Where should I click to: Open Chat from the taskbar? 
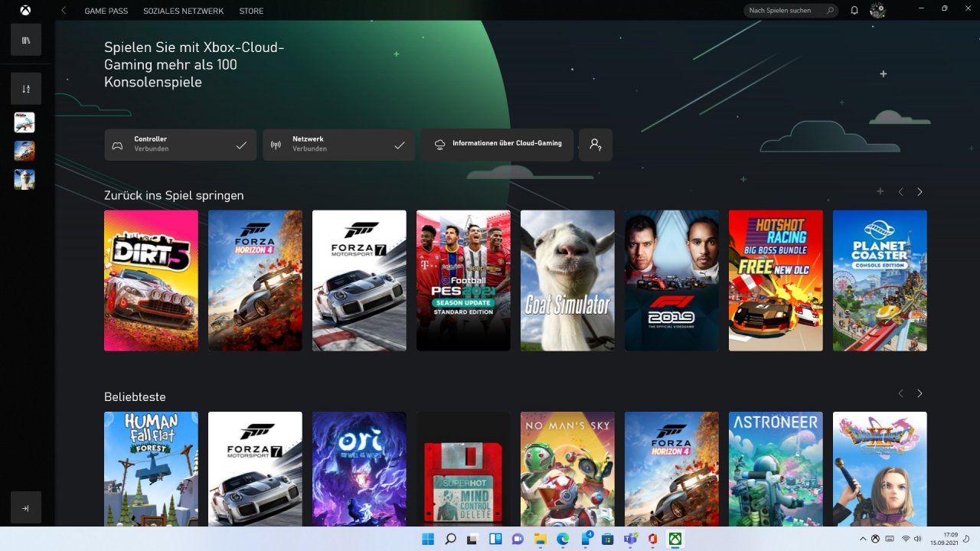coord(518,539)
